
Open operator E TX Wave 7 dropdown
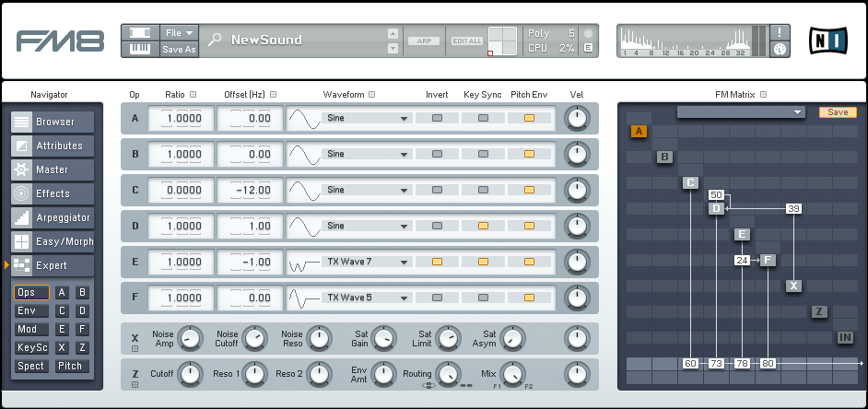[367, 262]
